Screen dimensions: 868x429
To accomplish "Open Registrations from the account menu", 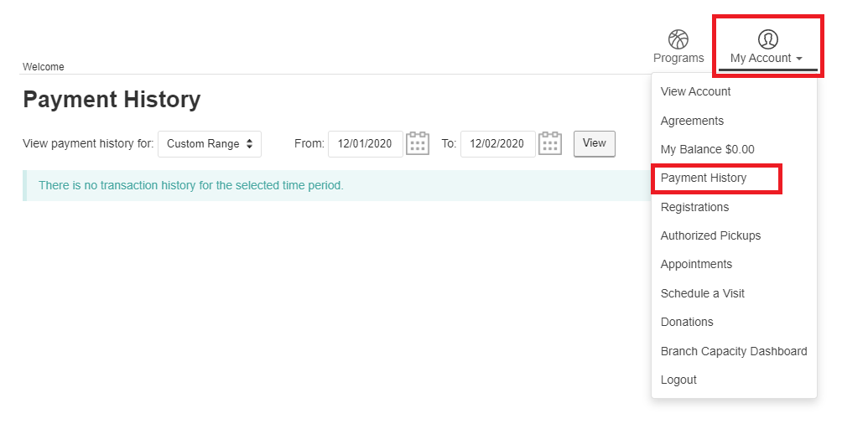I will (694, 207).
